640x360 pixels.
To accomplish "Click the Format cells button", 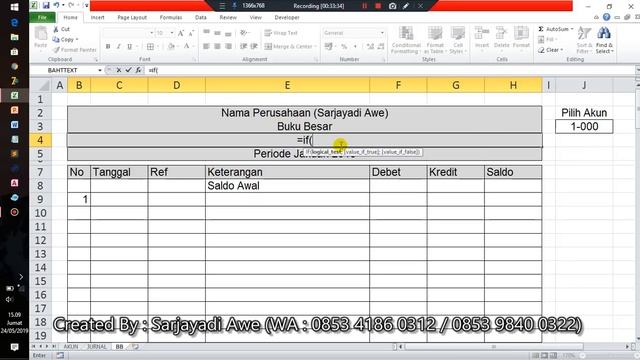I will pos(521,38).
